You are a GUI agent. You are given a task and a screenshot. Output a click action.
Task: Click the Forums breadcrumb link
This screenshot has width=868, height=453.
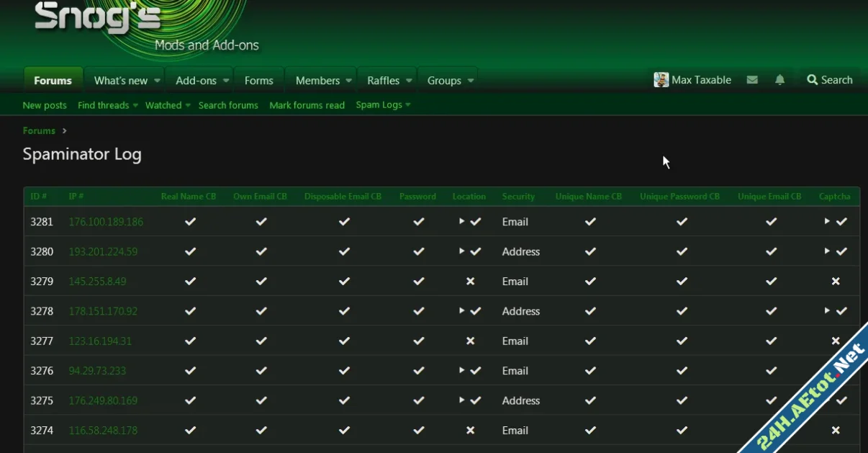coord(39,131)
